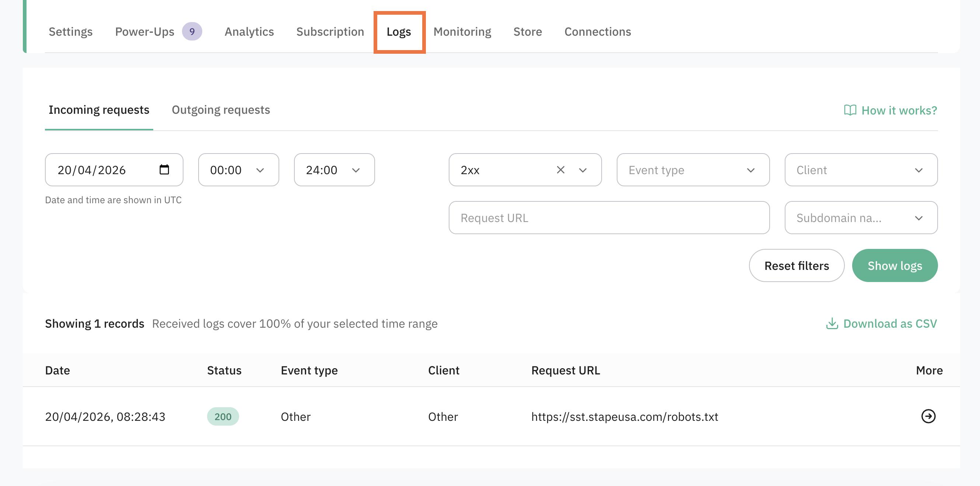Click the Date column header

57,370
